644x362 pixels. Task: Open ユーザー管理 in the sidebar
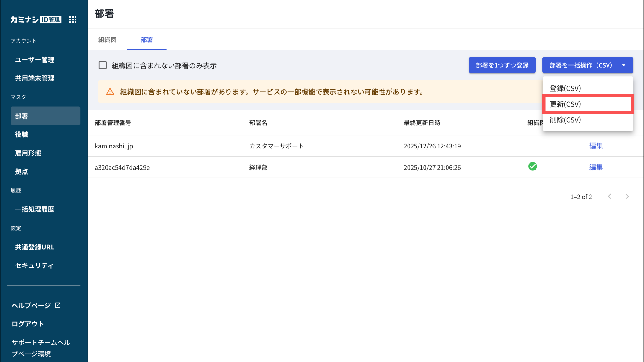click(35, 60)
